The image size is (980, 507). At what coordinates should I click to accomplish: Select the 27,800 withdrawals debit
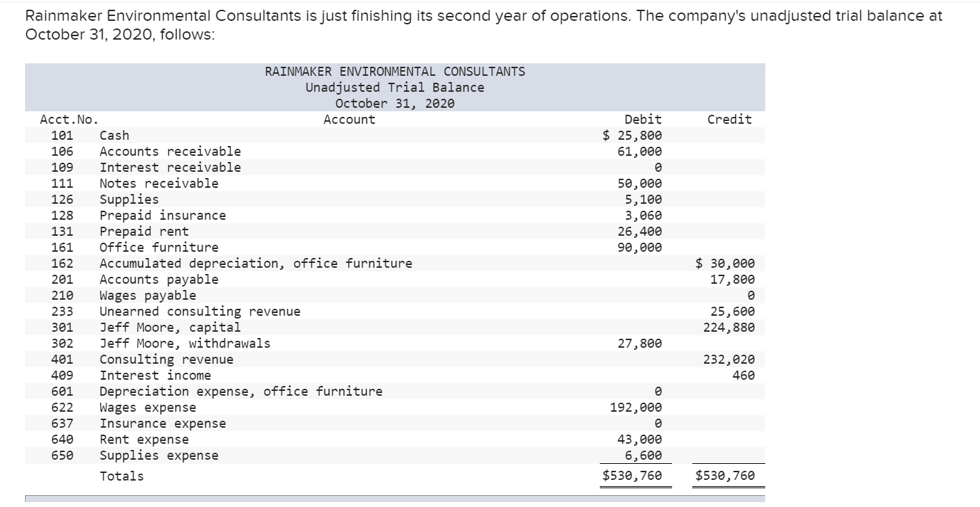(639, 343)
